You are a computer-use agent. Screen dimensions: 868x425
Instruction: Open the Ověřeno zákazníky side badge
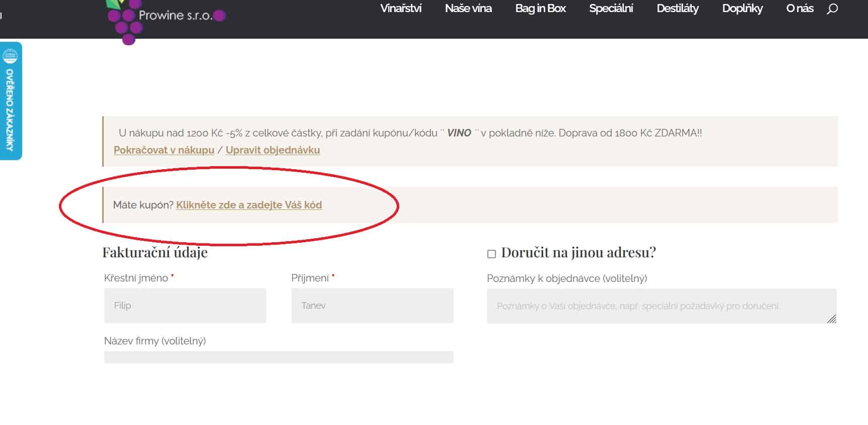(x=11, y=101)
